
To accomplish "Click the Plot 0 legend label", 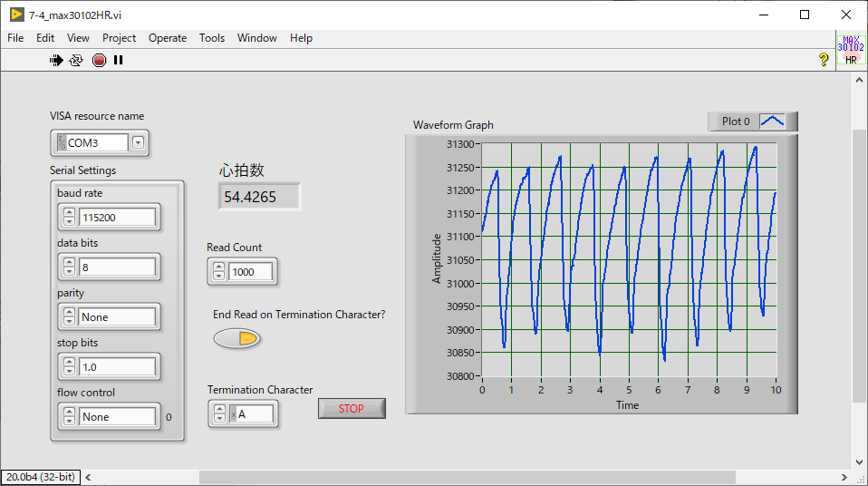I will [x=735, y=121].
